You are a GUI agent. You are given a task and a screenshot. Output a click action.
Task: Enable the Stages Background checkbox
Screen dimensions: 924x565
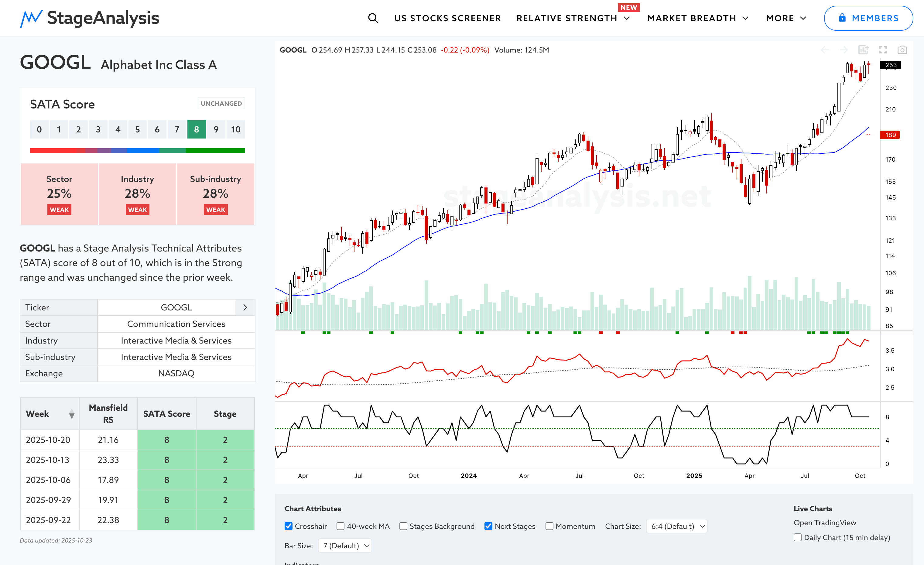403,526
